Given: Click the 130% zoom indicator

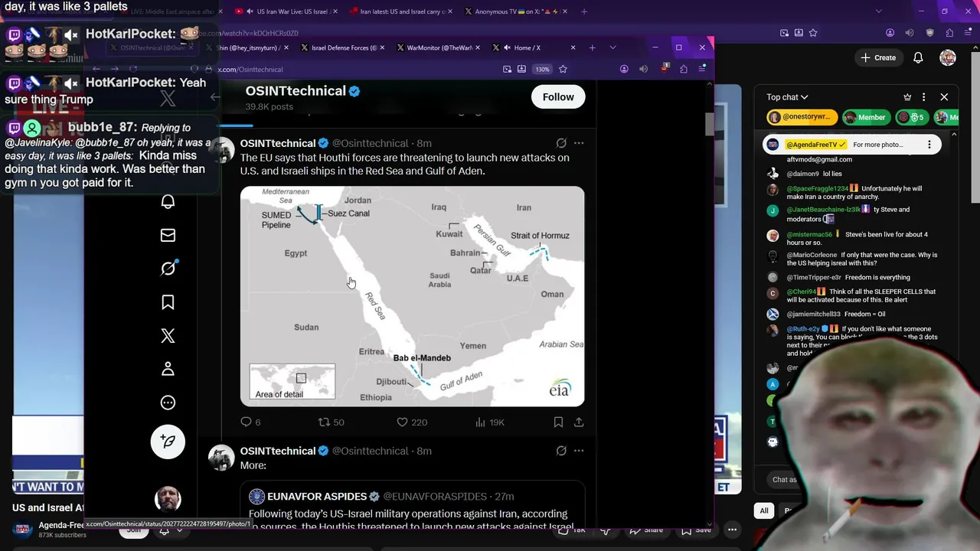Looking at the screenshot, I should [542, 69].
